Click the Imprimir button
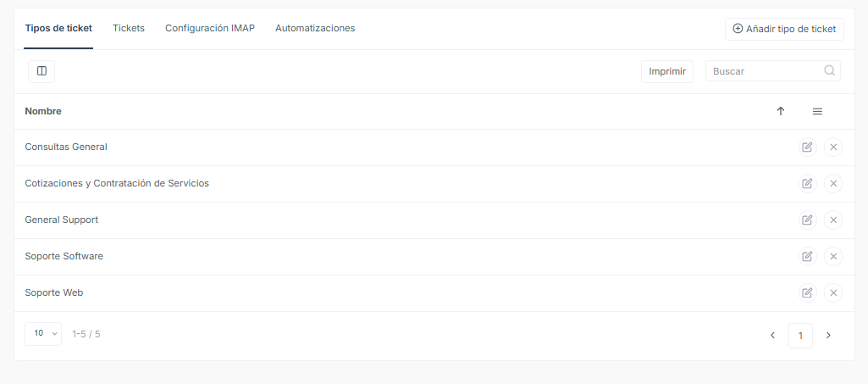This screenshot has width=868, height=384. (x=667, y=71)
